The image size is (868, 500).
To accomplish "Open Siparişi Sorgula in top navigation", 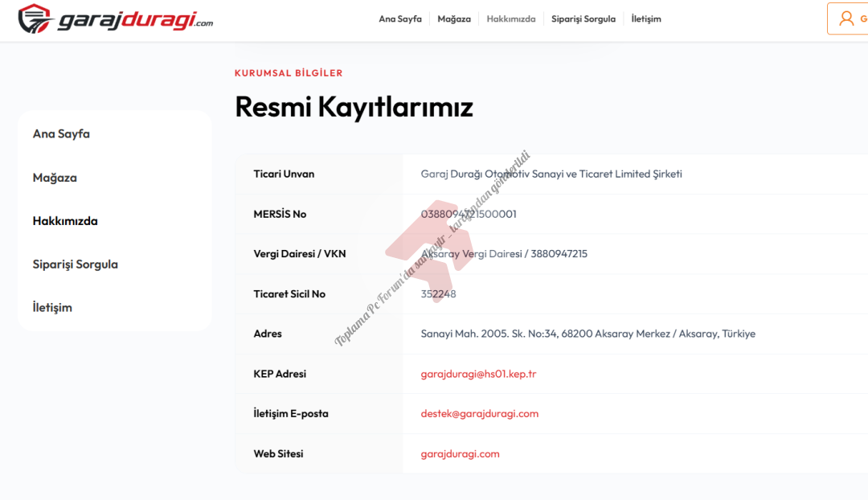I will click(583, 18).
